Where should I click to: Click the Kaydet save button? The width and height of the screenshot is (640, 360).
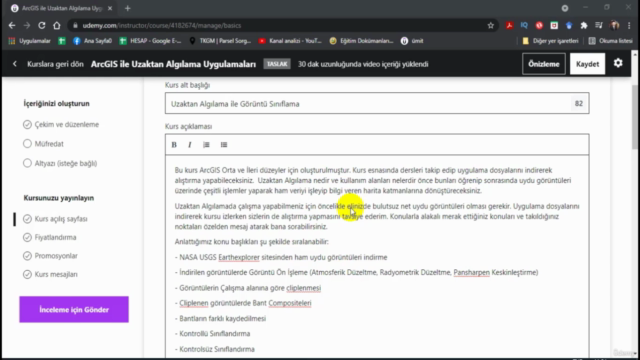pos(587,64)
